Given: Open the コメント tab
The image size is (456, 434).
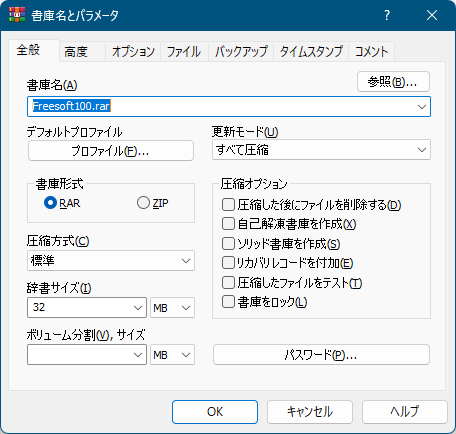Looking at the screenshot, I should [371, 52].
